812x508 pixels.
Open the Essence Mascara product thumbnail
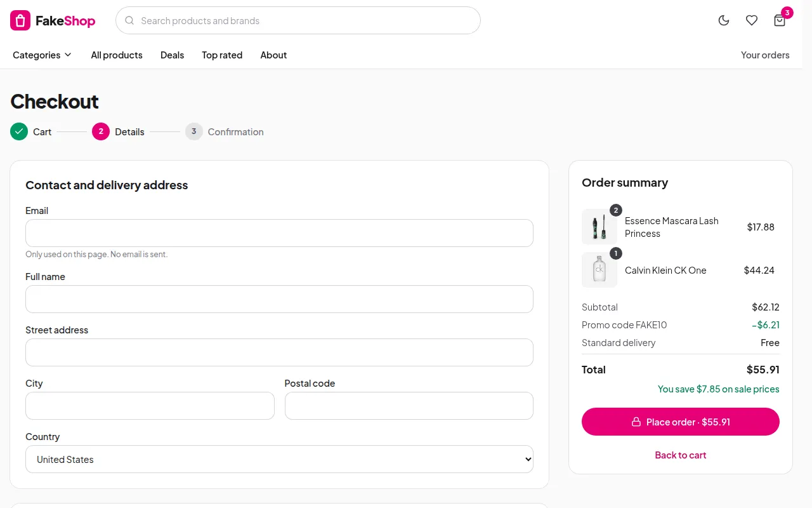(x=599, y=227)
